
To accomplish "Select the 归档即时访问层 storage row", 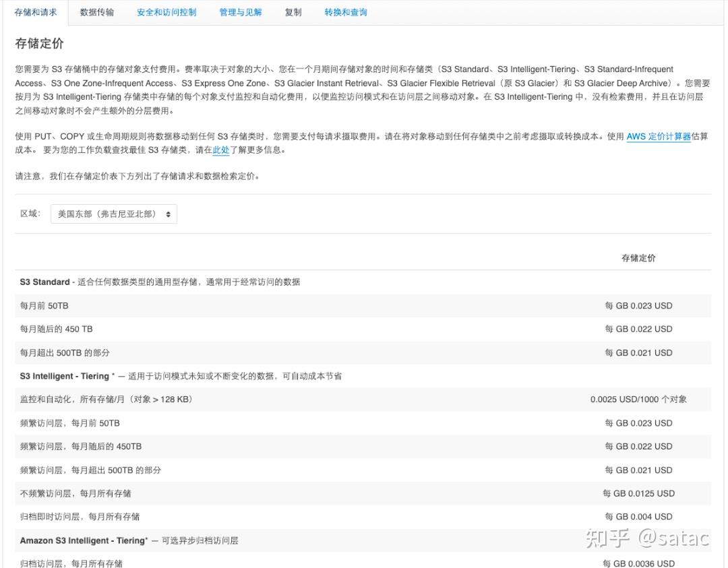I will pos(364,516).
